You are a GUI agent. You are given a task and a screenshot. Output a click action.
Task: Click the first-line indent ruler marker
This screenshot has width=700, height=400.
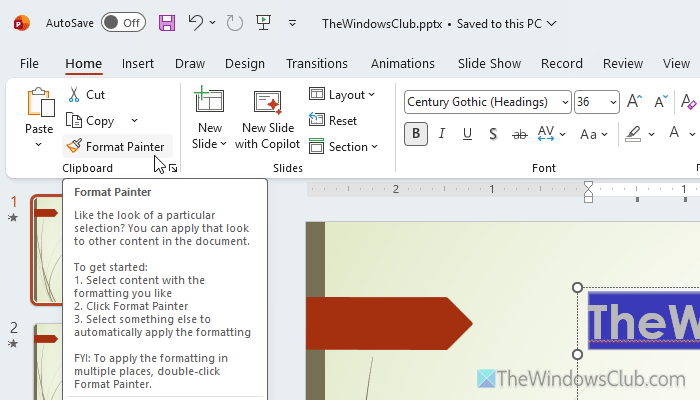point(588,186)
